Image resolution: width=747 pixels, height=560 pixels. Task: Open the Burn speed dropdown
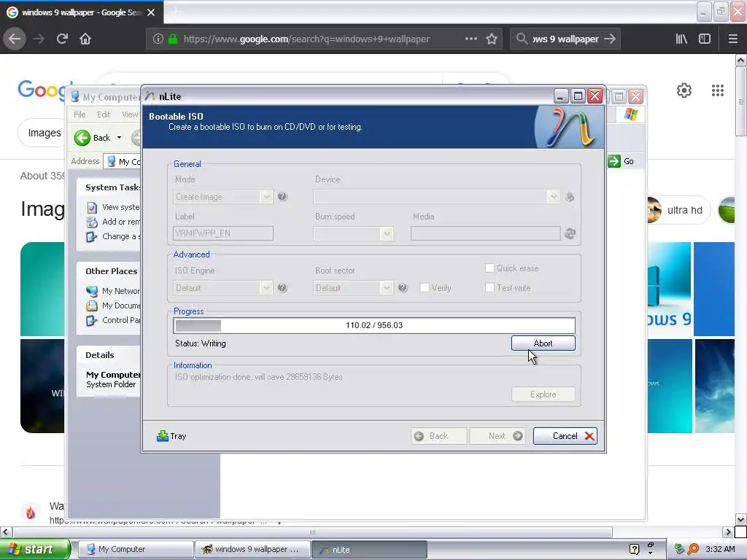[x=353, y=233]
